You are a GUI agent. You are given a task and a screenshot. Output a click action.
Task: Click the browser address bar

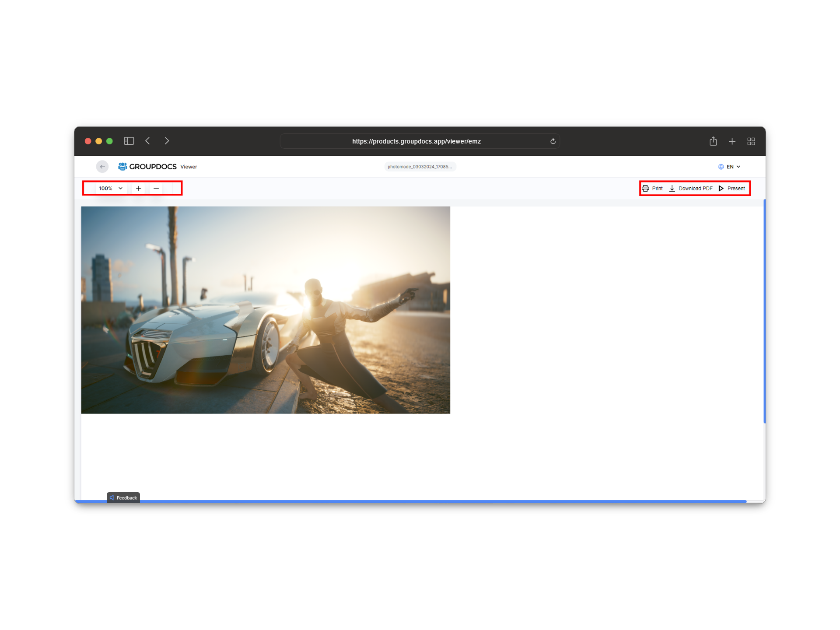(x=416, y=141)
